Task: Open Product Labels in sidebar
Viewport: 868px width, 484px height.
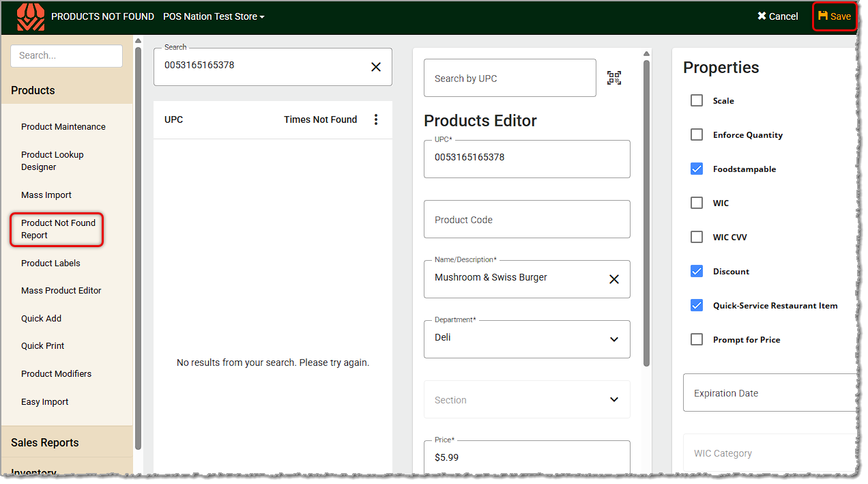Action: 50,263
